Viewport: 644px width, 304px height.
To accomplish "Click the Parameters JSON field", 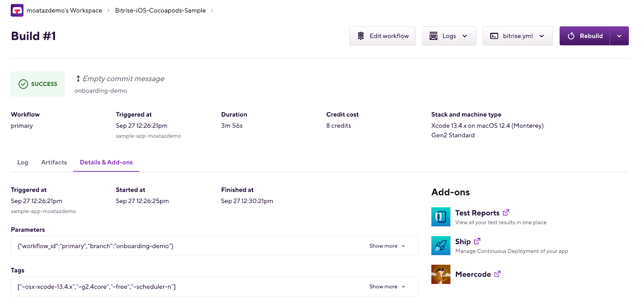I will coord(215,246).
